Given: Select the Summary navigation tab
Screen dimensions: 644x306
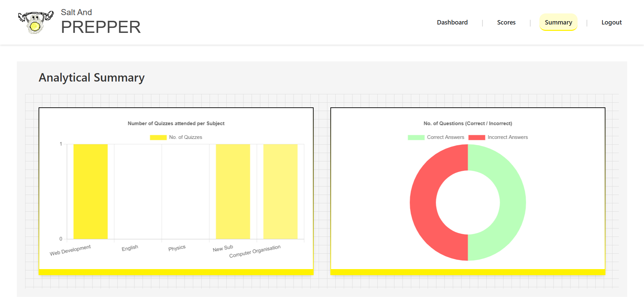Looking at the screenshot, I should [x=558, y=22].
